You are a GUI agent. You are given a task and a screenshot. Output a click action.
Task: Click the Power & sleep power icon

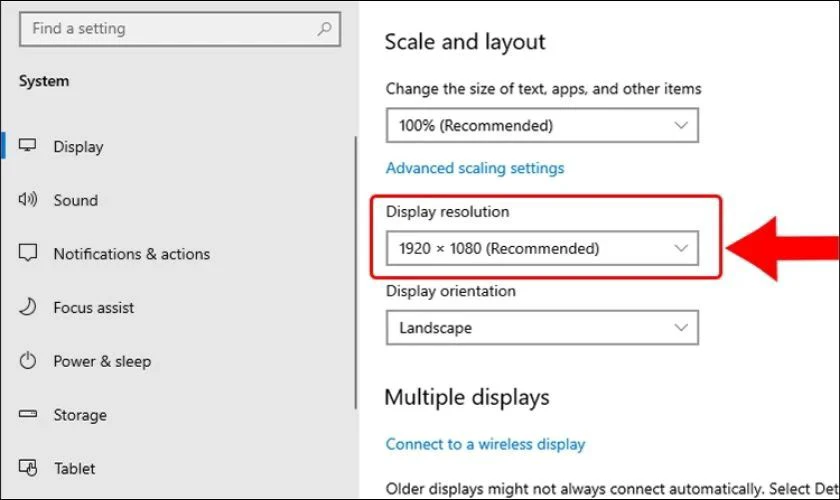(x=28, y=361)
